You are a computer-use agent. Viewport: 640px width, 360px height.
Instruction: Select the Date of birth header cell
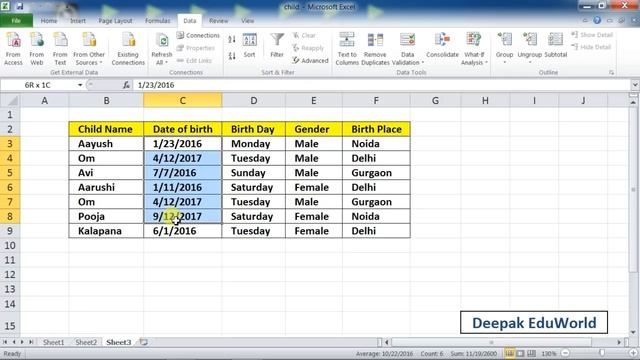click(x=182, y=129)
